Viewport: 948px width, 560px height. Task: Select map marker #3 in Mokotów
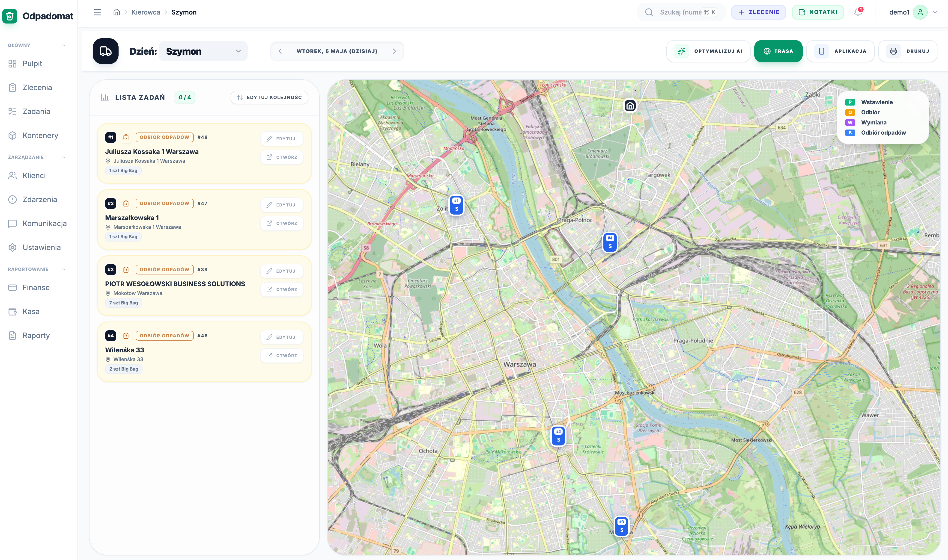(622, 526)
